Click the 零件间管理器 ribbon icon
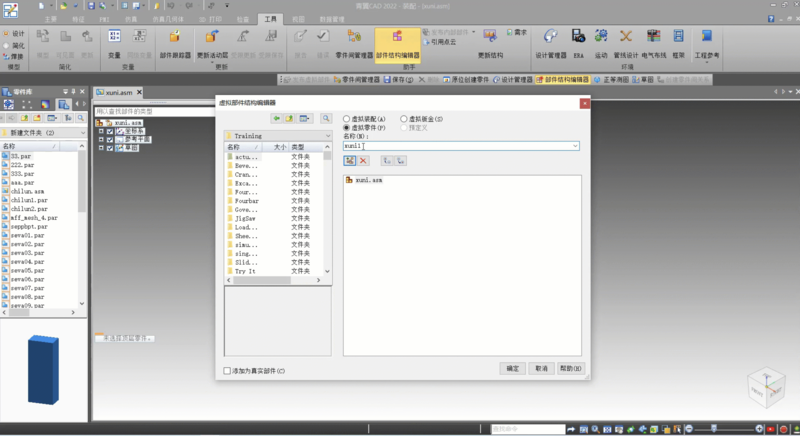800x436 pixels. tap(354, 44)
